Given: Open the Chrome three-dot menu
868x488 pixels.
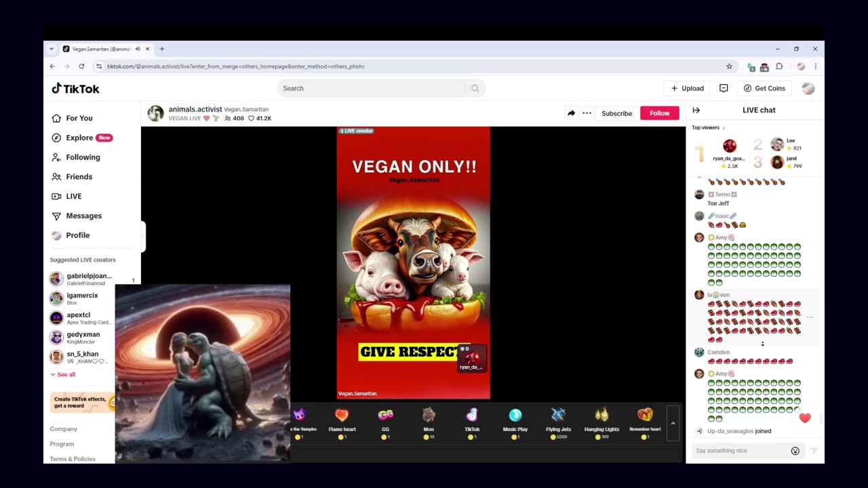Looking at the screenshot, I should 815,66.
